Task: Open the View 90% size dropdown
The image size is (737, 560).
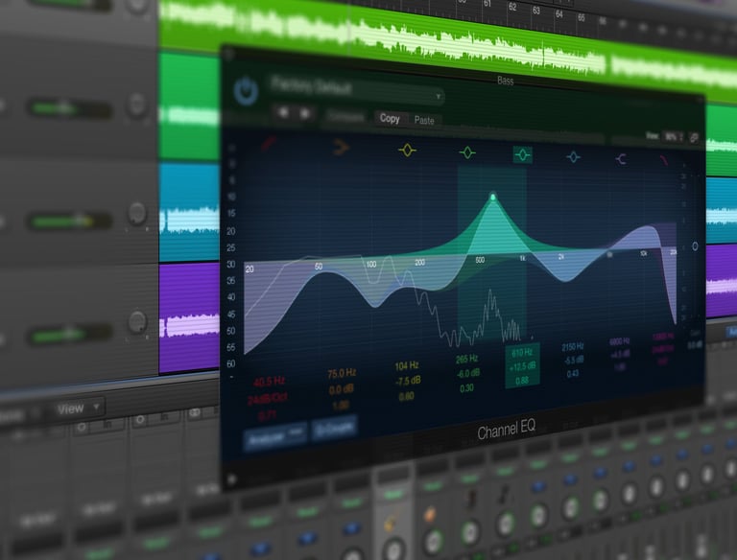Action: coord(674,137)
